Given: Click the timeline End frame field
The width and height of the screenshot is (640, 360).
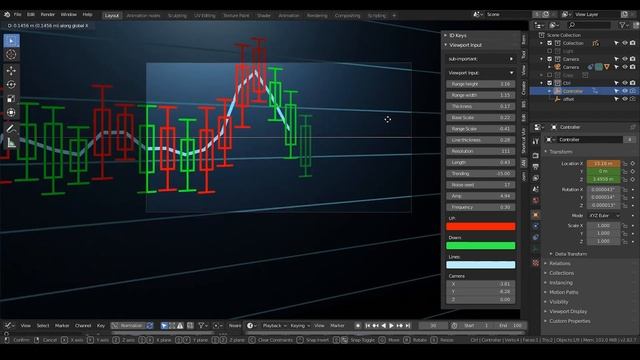Looking at the screenshot, I should (510, 326).
